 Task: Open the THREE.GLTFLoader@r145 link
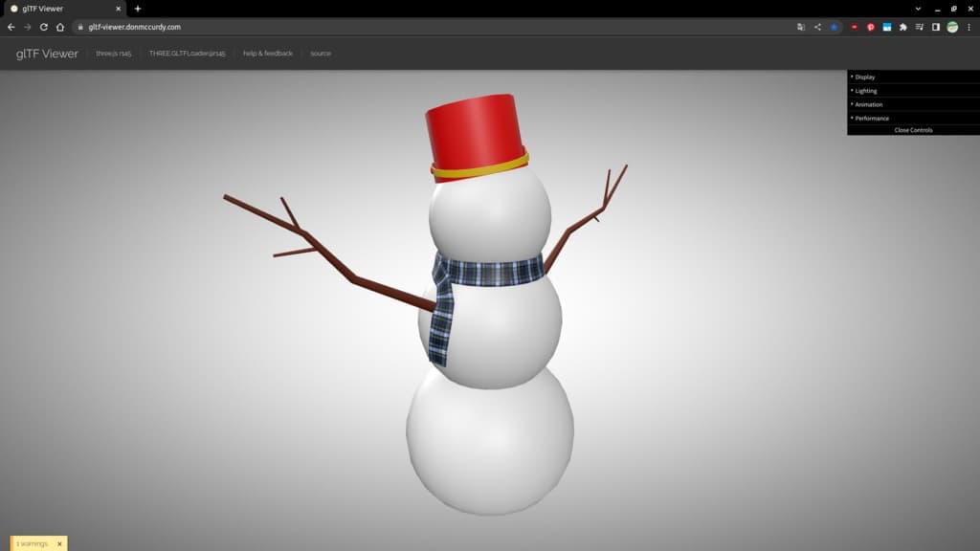187,54
